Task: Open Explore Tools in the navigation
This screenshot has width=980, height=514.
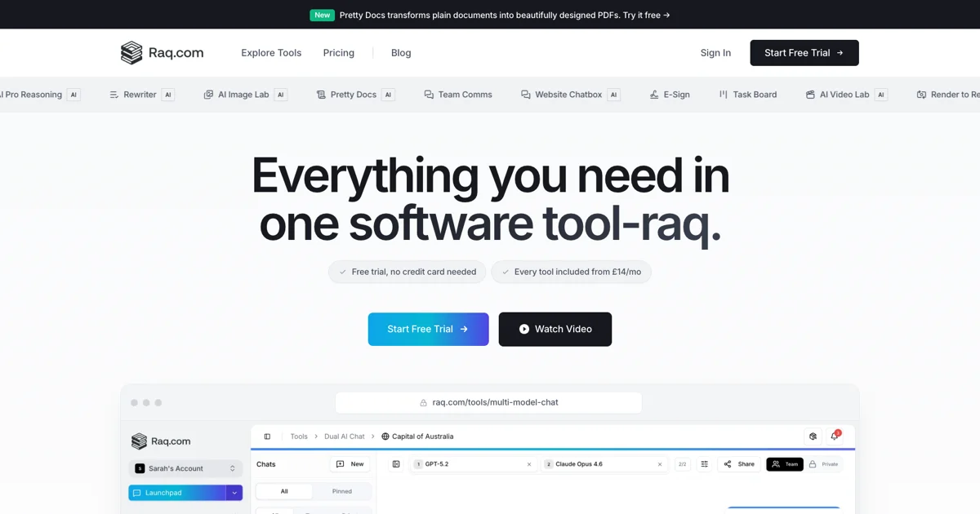Action: pyautogui.click(x=271, y=53)
